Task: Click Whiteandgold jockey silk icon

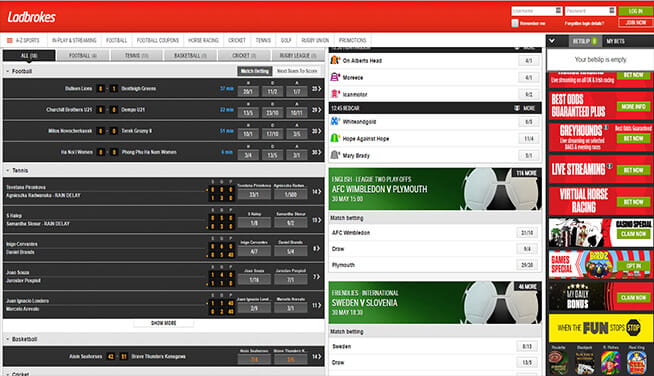Action: pos(335,121)
